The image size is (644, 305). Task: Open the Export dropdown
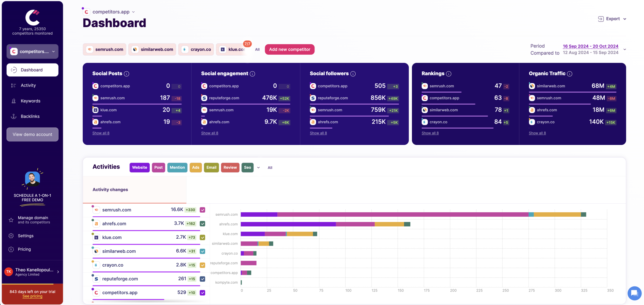[x=611, y=19]
